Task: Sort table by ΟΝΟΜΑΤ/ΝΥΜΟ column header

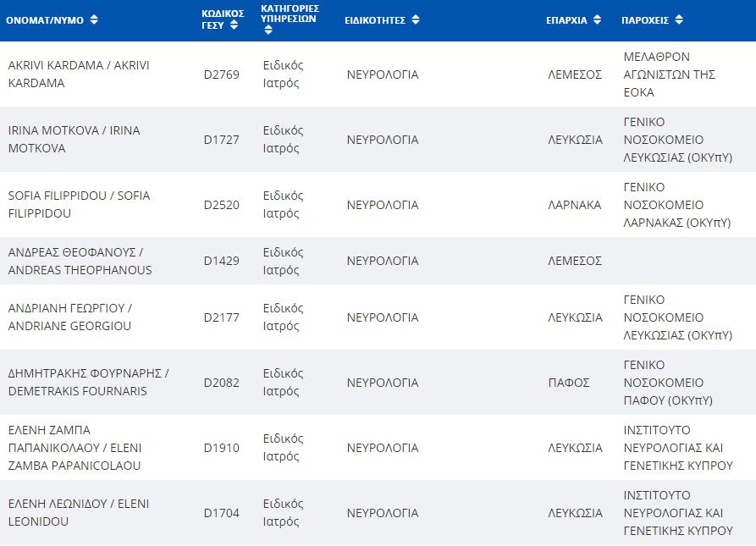Action: click(45, 19)
